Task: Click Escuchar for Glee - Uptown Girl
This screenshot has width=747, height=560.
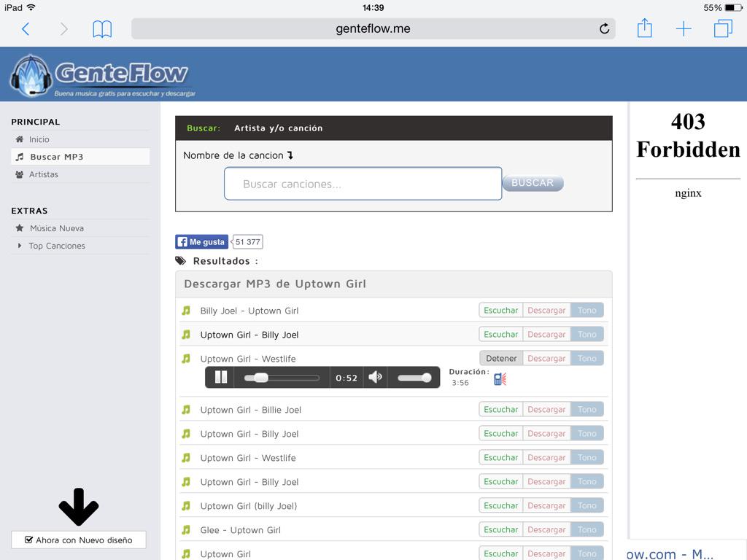Action: [500, 529]
